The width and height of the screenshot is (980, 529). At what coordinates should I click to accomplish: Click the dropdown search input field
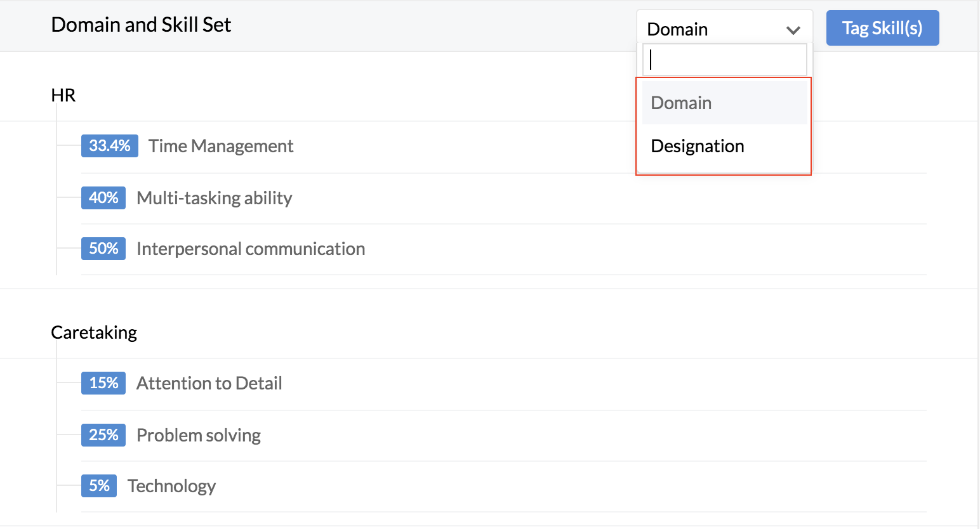tap(724, 60)
